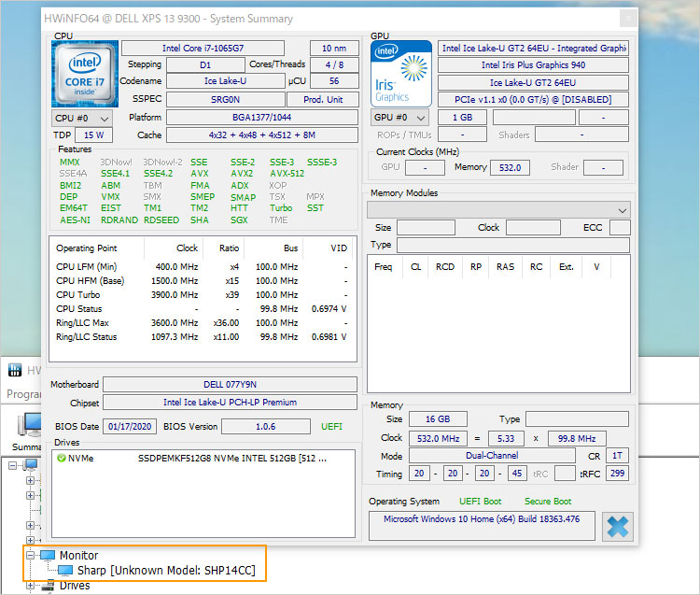Click the Windows 10 Home operating system field

click(x=482, y=525)
